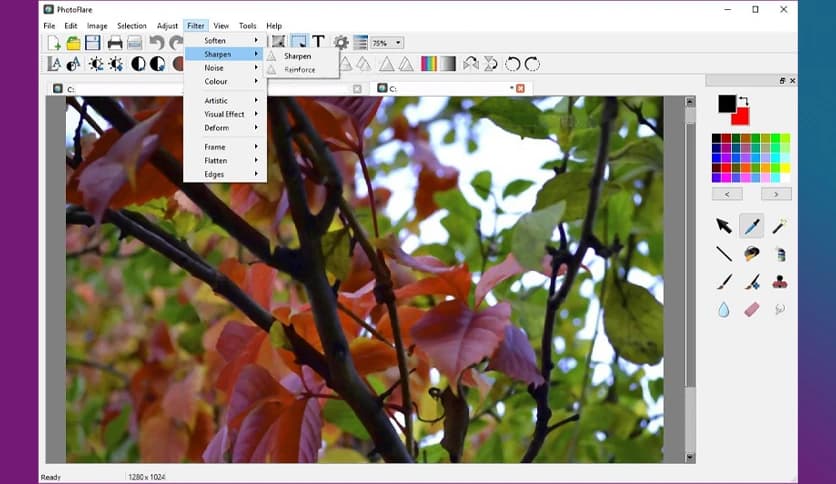Increase contrast with the half-circle icon
The height and width of the screenshot is (484, 836).
(138, 64)
